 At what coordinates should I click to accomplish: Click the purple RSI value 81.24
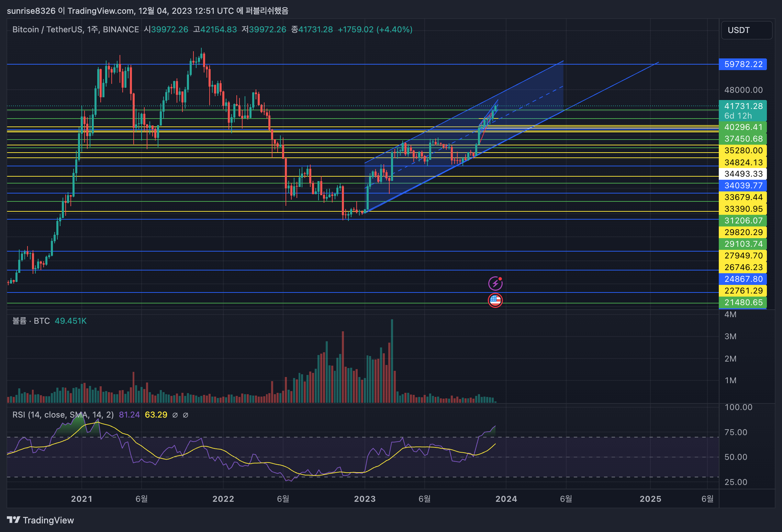click(129, 415)
